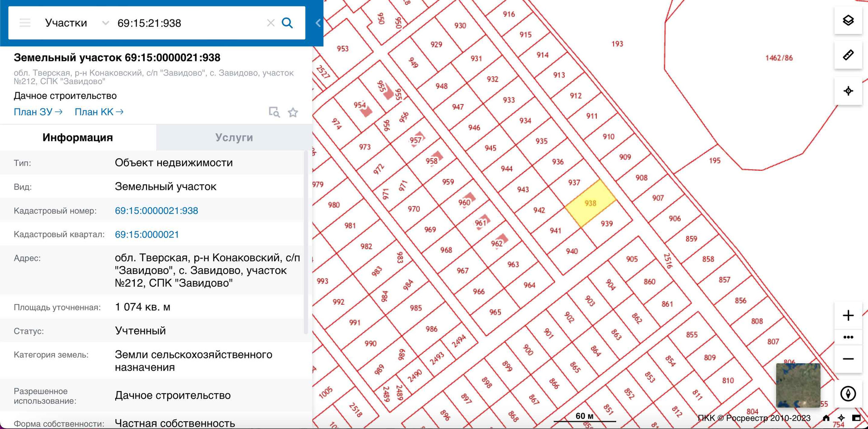
Task: Click the home icon in the map footer
Action: [826, 418]
